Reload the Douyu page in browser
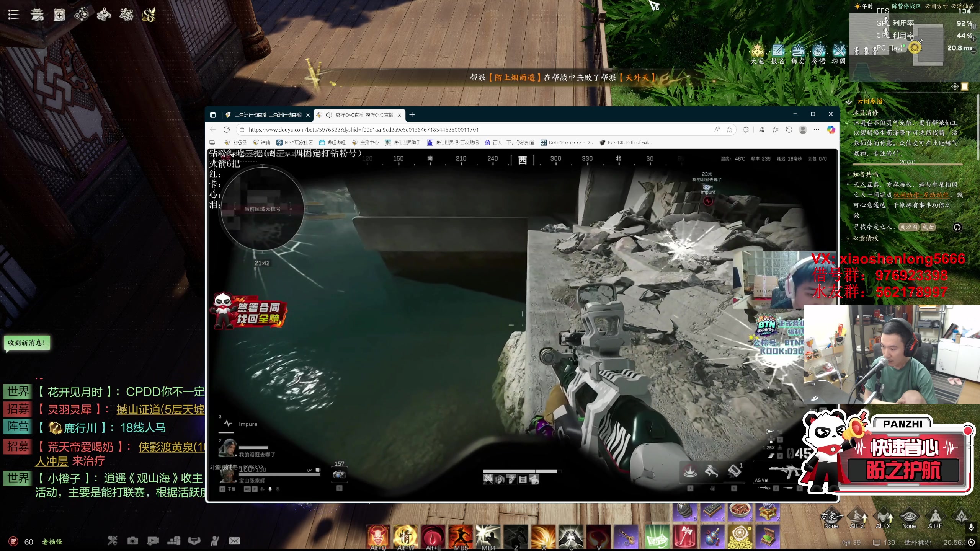Viewport: 980px width, 551px height. point(227,130)
